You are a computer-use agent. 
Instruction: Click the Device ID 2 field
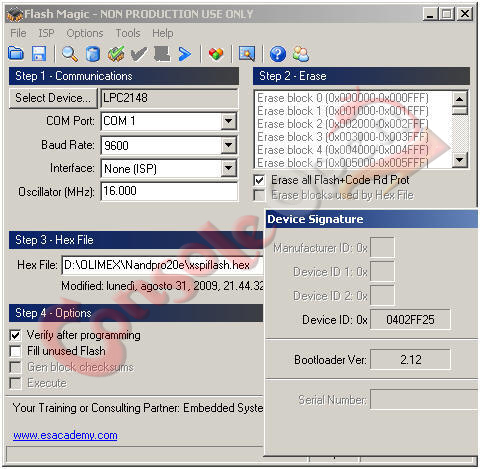click(x=382, y=296)
